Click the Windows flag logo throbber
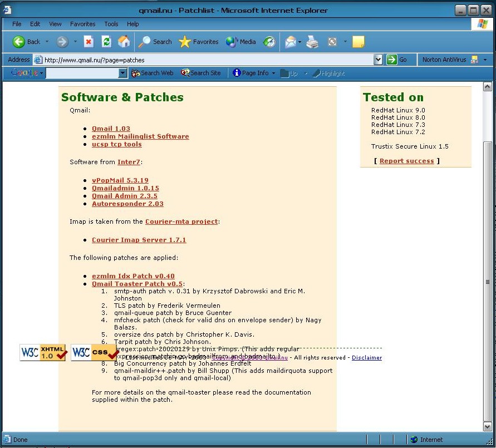This screenshot has width=496, height=448. [483, 24]
